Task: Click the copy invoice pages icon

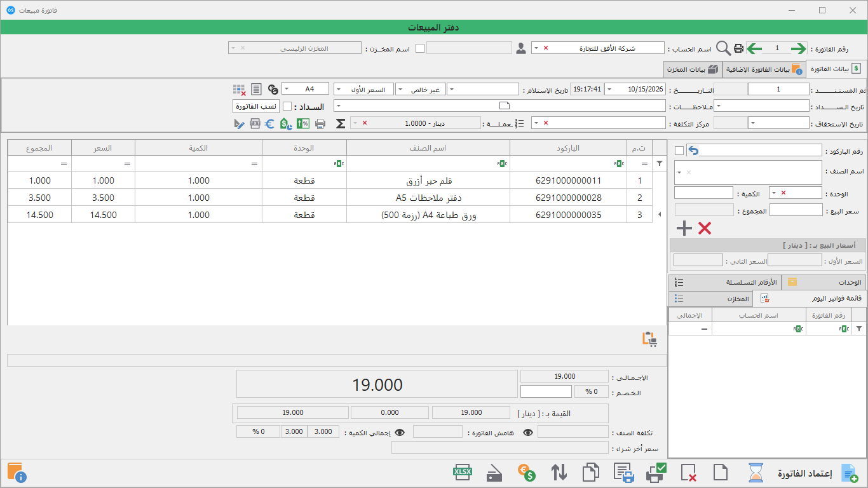Action: (x=591, y=472)
